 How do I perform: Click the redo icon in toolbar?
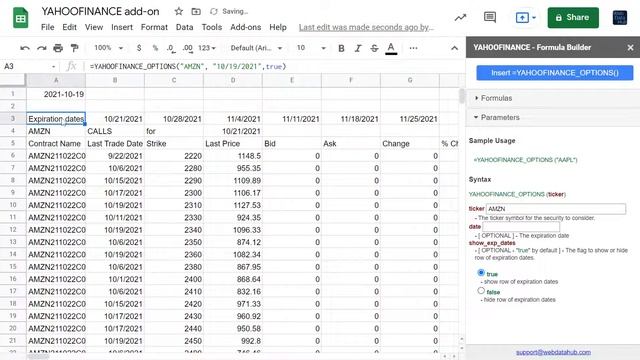tap(42, 48)
